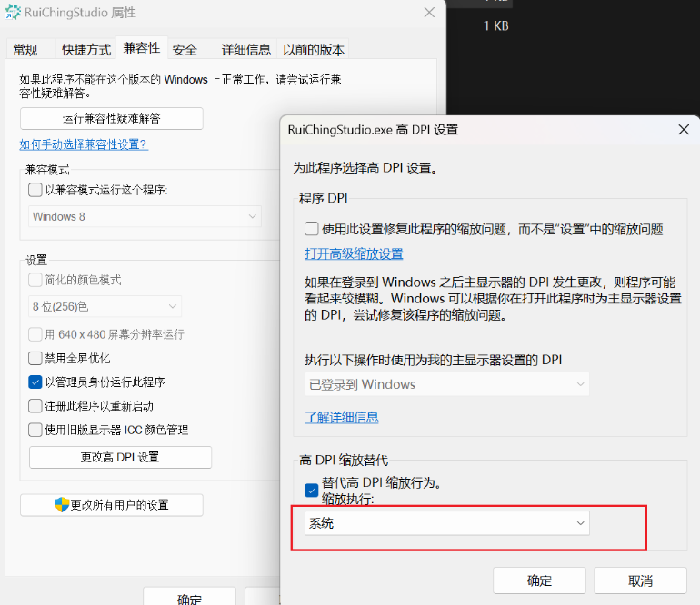This screenshot has height=605, width=700.
Task: Click the shield icon on 更改所有用户的设置 button
Action: [62, 504]
